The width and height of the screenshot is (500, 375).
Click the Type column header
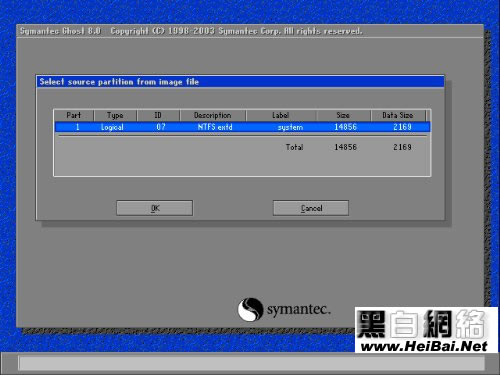tap(115, 115)
